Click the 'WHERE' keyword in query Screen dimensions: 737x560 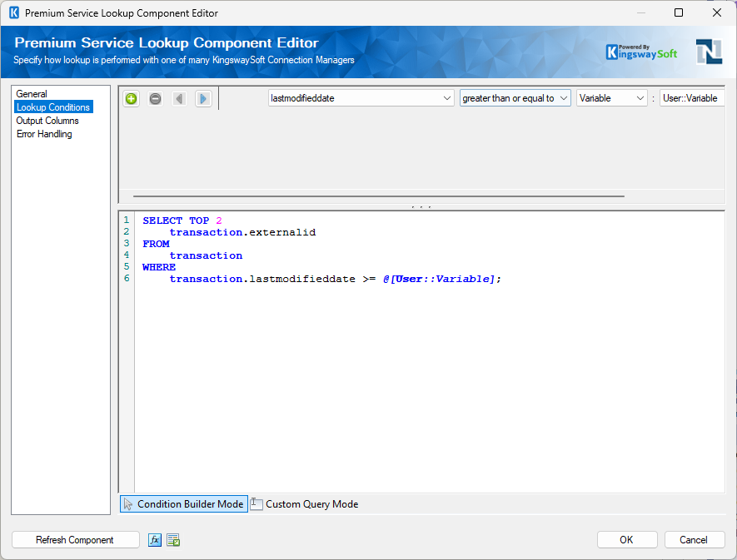coord(159,267)
